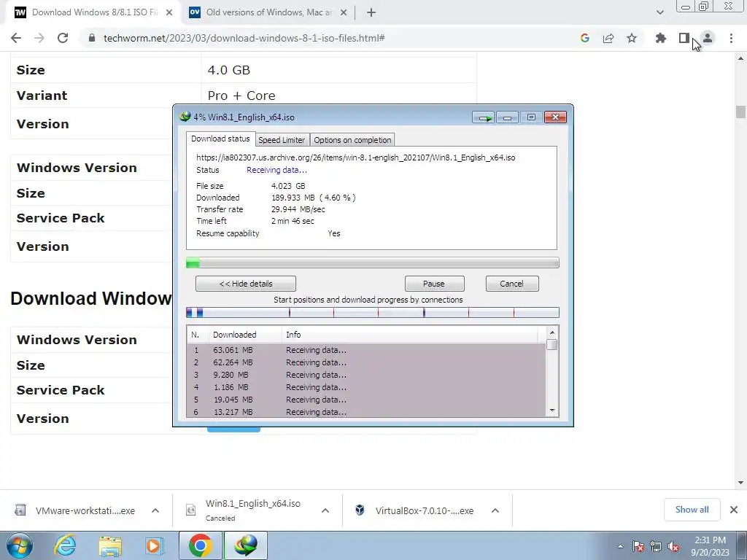Viewport: 747px width, 560px height.
Task: Expand VirtualBox-7.0.10 download options chevron
Action: [495, 510]
